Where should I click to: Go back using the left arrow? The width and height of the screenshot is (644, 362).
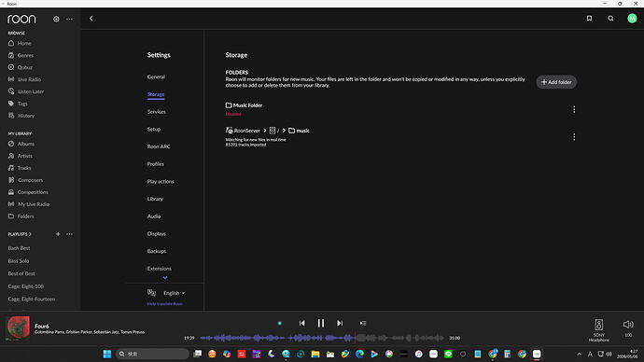coord(91,19)
